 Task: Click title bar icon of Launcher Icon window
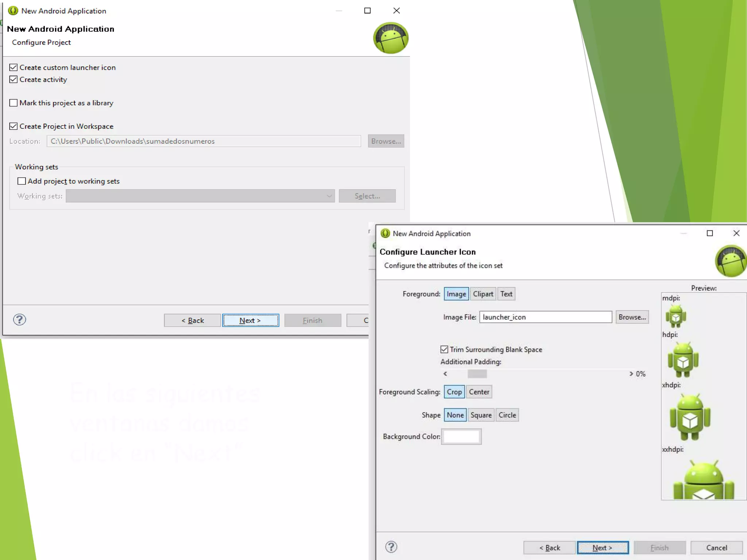pyautogui.click(x=386, y=233)
